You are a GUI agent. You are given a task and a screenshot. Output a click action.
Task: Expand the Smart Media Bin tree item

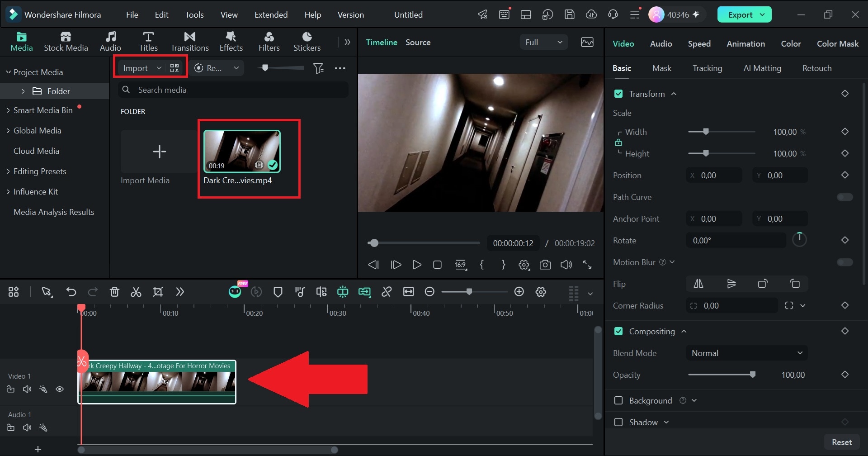[8, 110]
